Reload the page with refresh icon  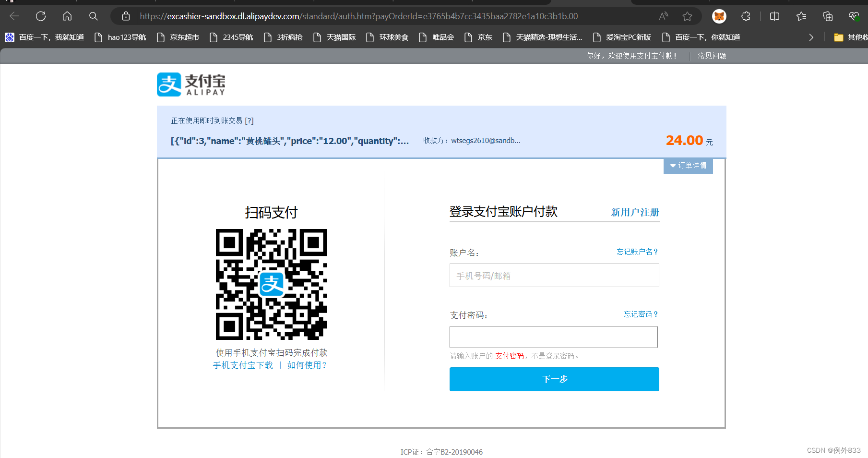click(x=41, y=16)
